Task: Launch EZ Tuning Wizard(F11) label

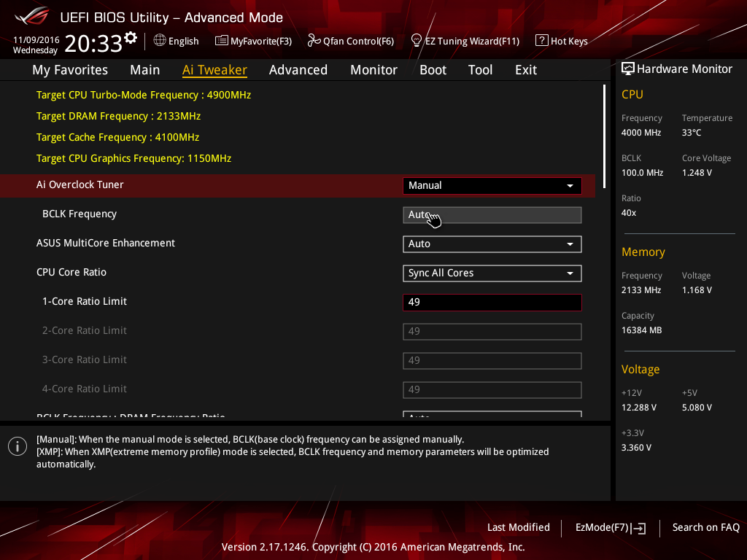Action: coord(472,42)
